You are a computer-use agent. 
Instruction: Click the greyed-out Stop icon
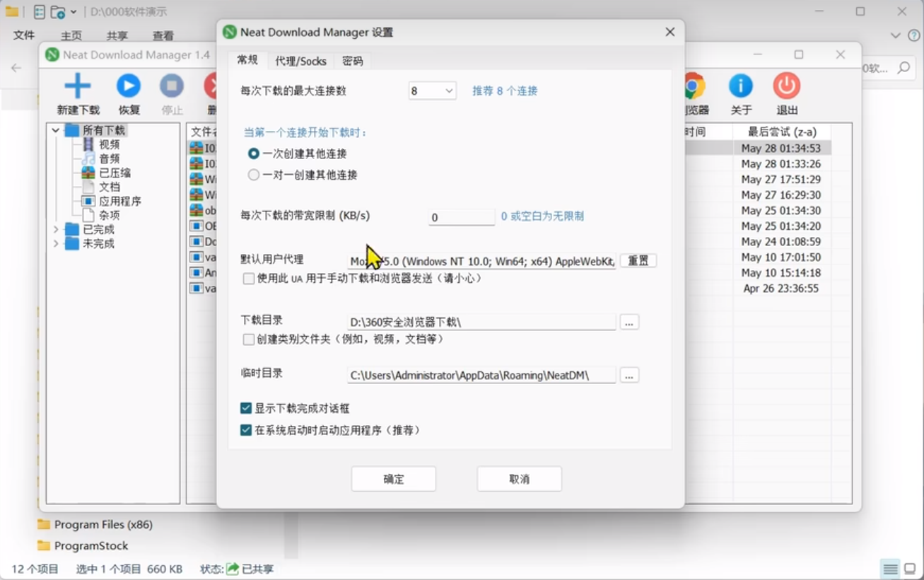(x=172, y=86)
